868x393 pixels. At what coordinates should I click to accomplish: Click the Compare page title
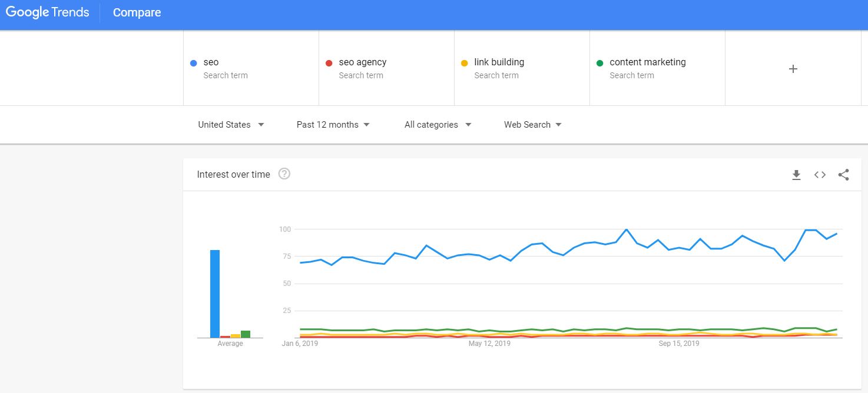(x=137, y=12)
